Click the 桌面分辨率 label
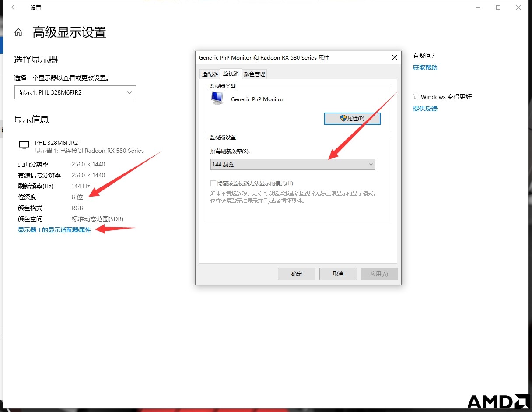 pos(33,164)
